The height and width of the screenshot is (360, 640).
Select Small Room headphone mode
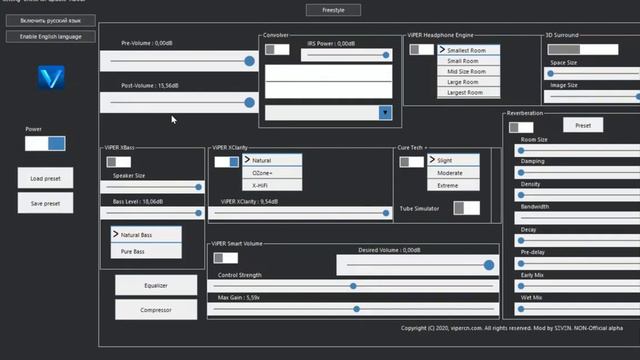coord(469,61)
